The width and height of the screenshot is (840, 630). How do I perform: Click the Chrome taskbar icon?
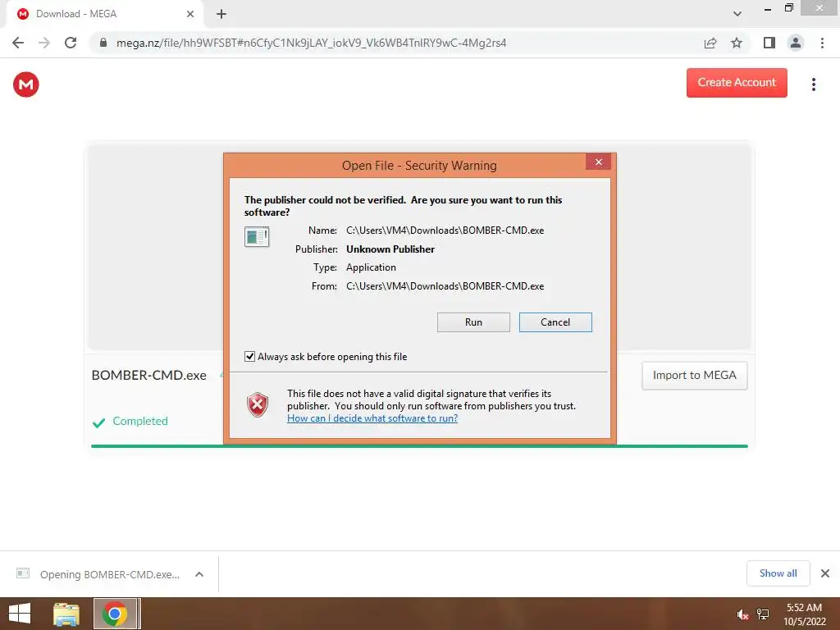tap(114, 614)
